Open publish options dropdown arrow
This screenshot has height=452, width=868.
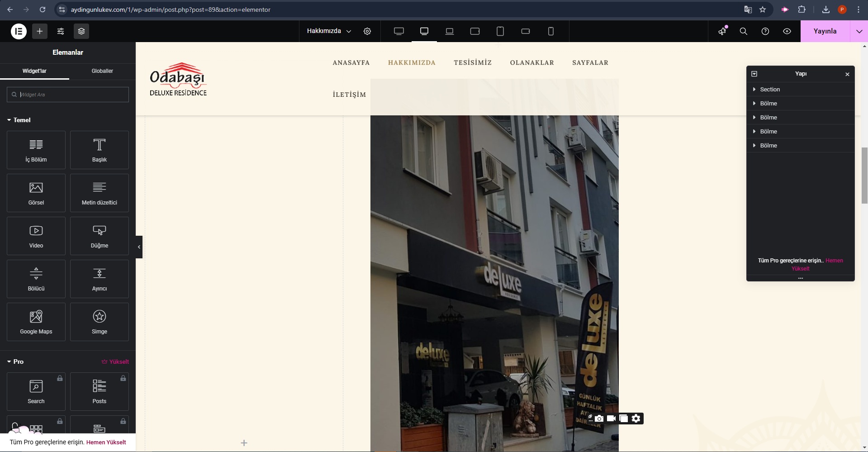tap(859, 31)
